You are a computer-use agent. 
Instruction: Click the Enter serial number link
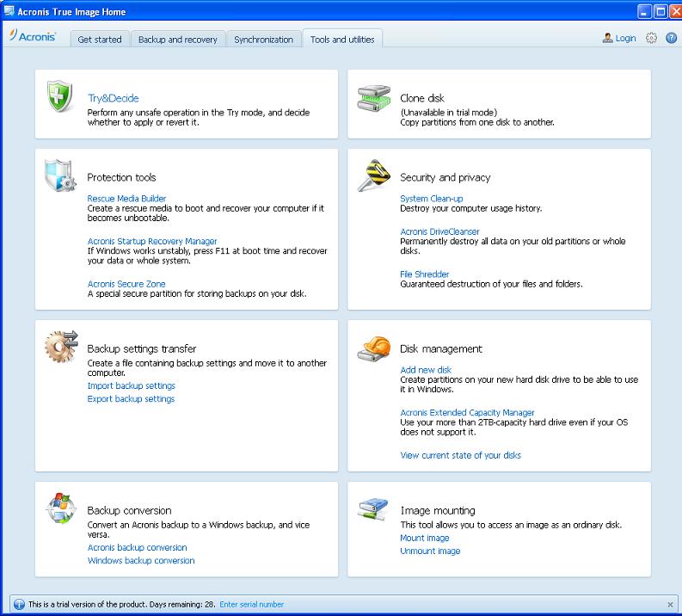pos(251,605)
